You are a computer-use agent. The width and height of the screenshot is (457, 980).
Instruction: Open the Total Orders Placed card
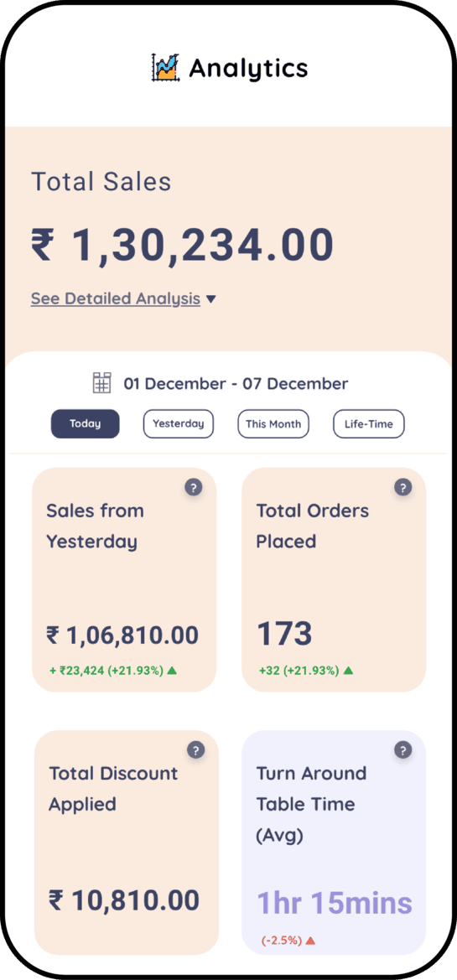pos(334,579)
